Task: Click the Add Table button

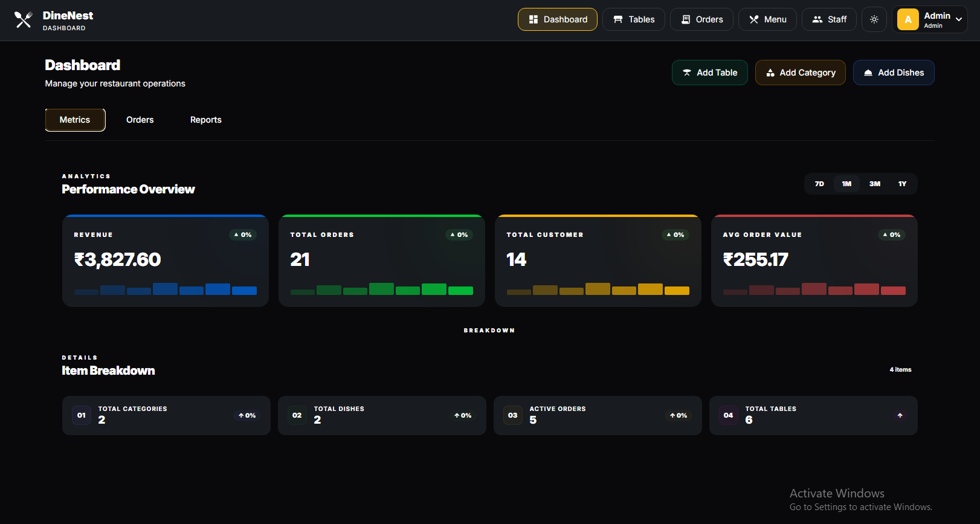Action: tap(709, 73)
